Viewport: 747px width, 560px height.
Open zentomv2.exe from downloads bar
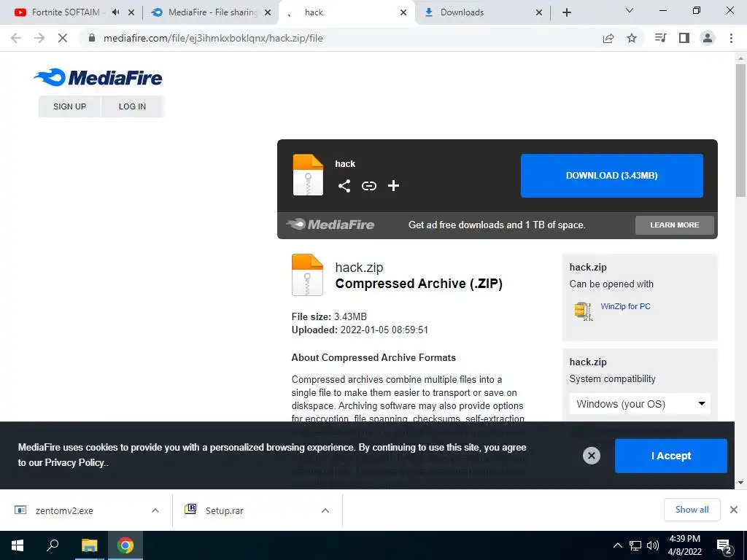(x=64, y=510)
